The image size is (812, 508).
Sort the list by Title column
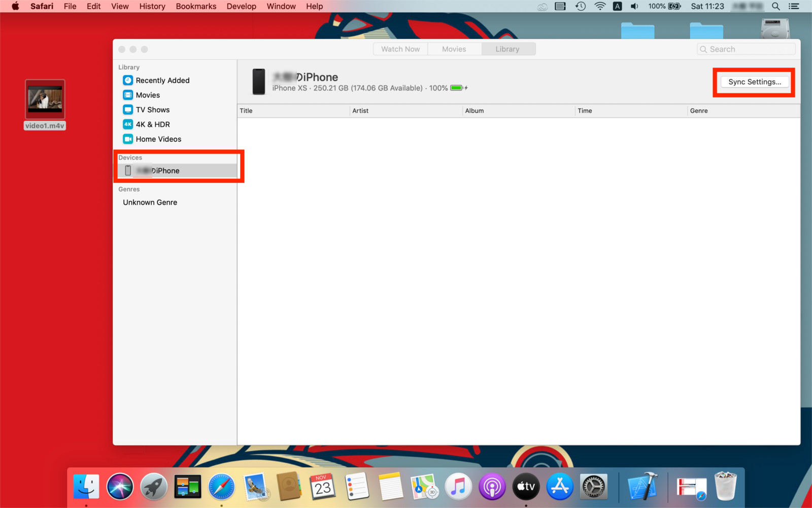click(293, 111)
